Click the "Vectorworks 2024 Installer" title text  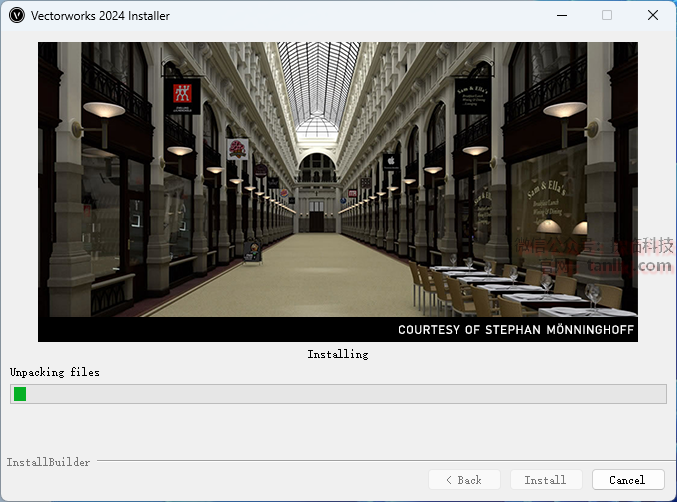pos(100,15)
